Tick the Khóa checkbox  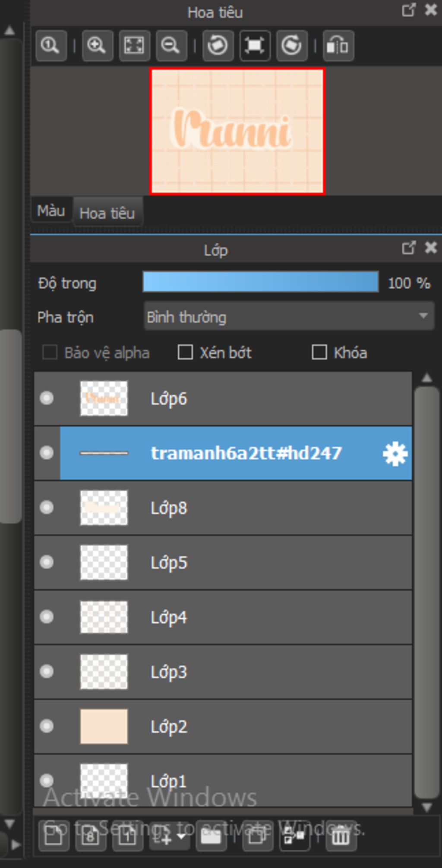coord(319,352)
